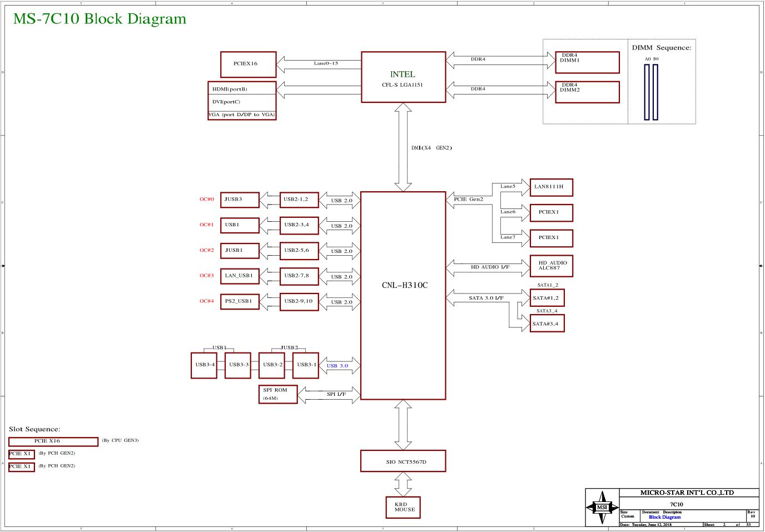
Task: Click the USB2-5,6 block
Action: [x=299, y=251]
